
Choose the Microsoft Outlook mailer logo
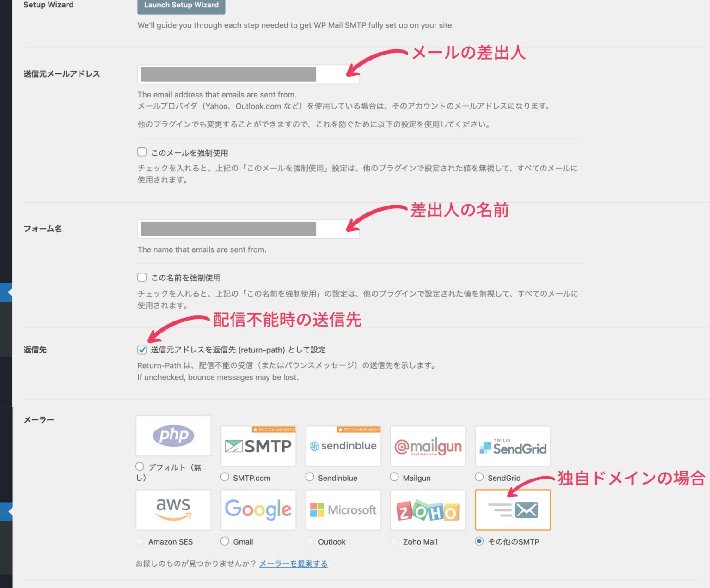[343, 509]
